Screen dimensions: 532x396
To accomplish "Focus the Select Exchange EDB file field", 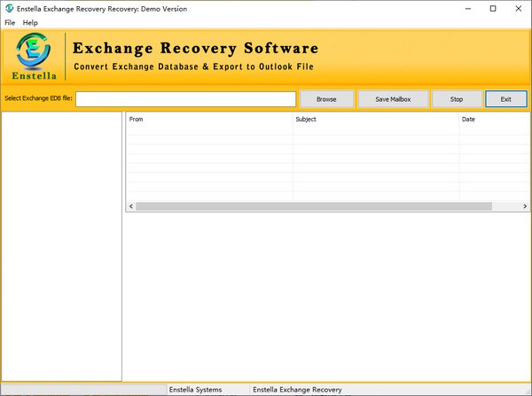I will 185,99.
